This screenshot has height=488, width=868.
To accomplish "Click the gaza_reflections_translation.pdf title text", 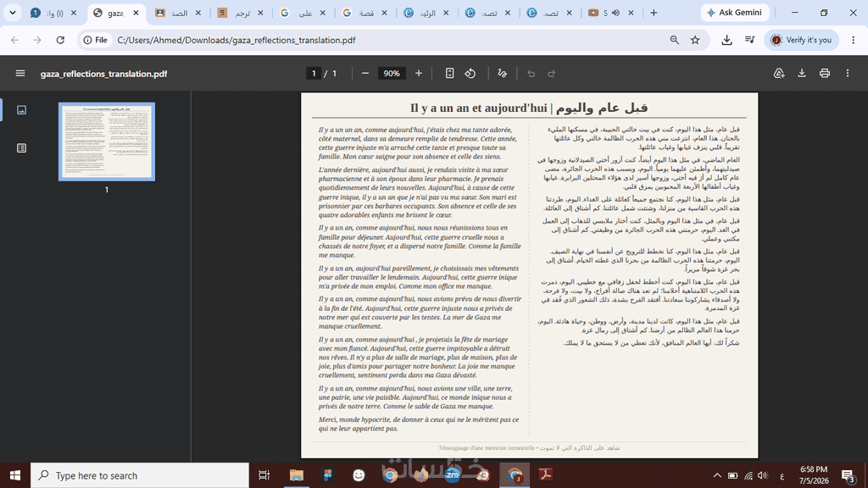I will (x=103, y=74).
